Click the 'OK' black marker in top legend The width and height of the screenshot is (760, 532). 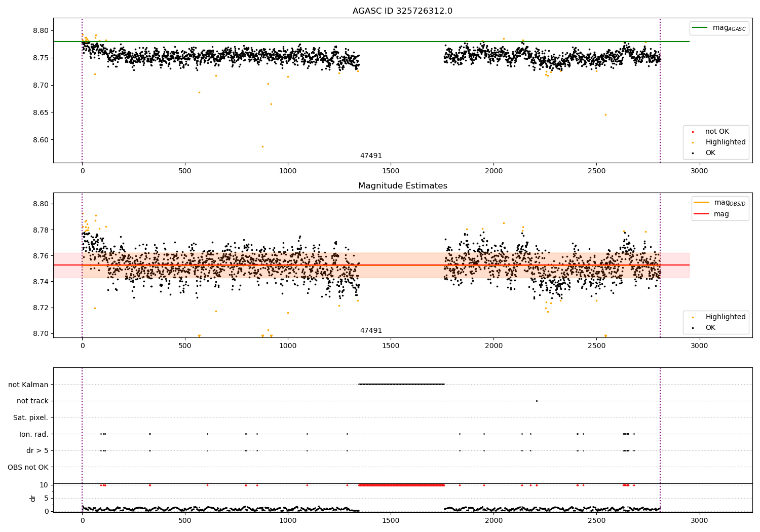tap(693, 153)
